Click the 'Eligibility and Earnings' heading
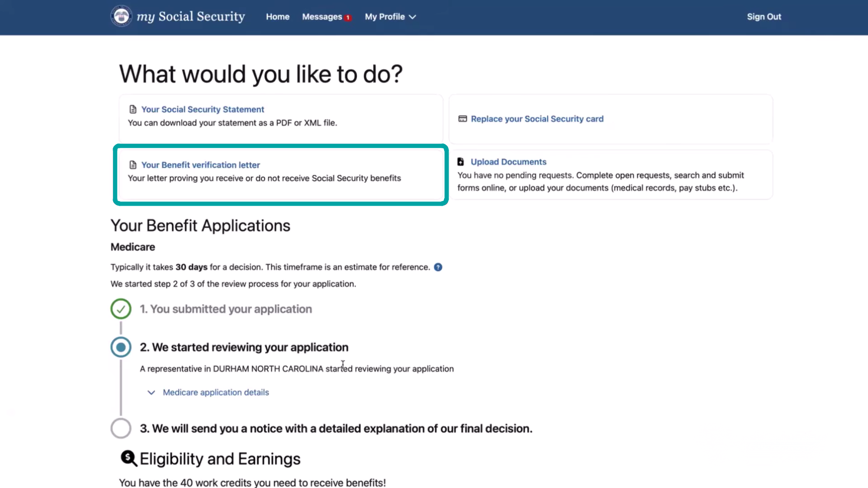 220,459
